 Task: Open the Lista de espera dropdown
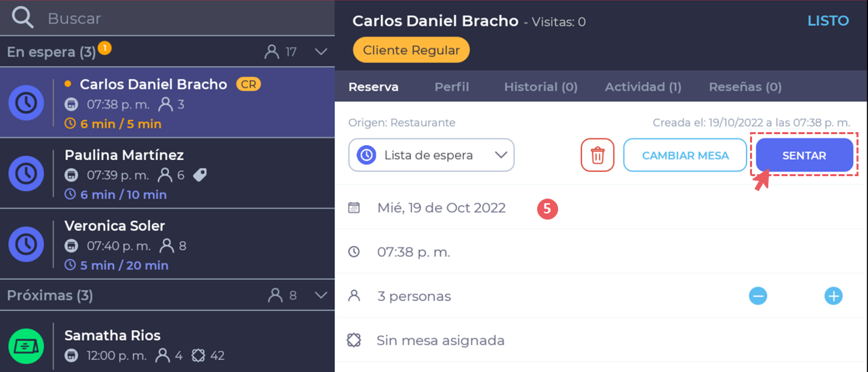click(x=431, y=155)
